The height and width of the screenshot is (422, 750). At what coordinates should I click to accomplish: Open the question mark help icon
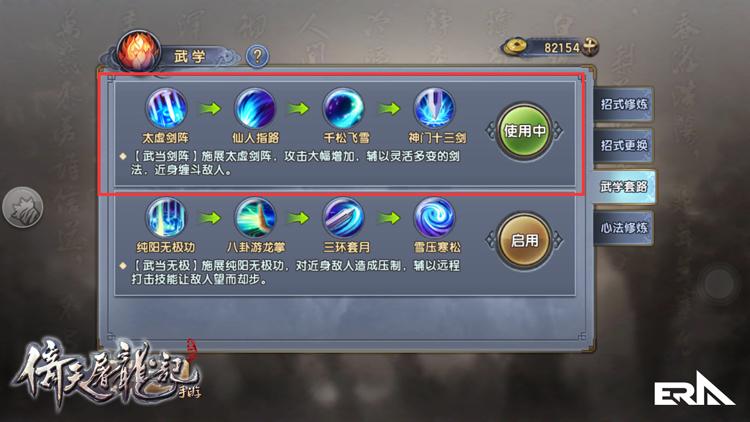click(257, 56)
